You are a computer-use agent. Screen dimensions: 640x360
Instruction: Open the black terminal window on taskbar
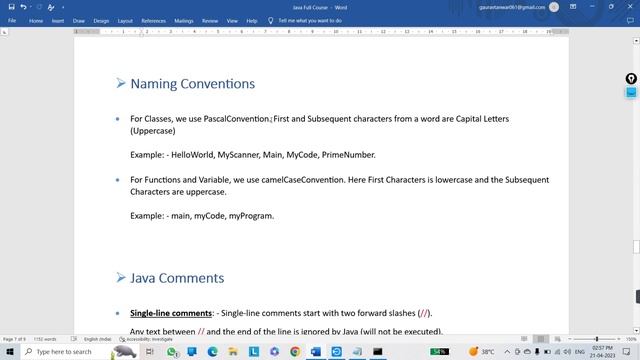(378, 351)
